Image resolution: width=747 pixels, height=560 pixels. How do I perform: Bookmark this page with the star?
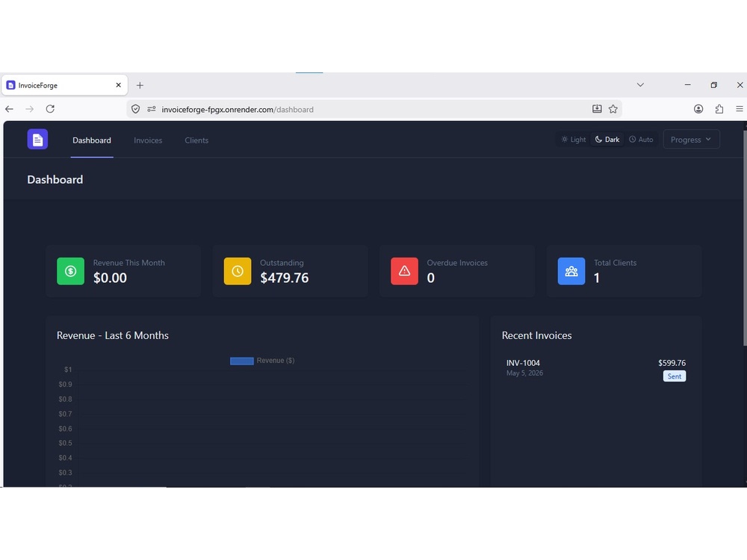[x=613, y=109]
